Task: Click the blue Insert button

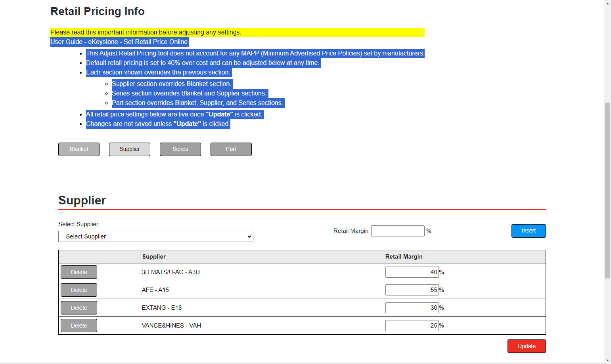Action: (529, 231)
